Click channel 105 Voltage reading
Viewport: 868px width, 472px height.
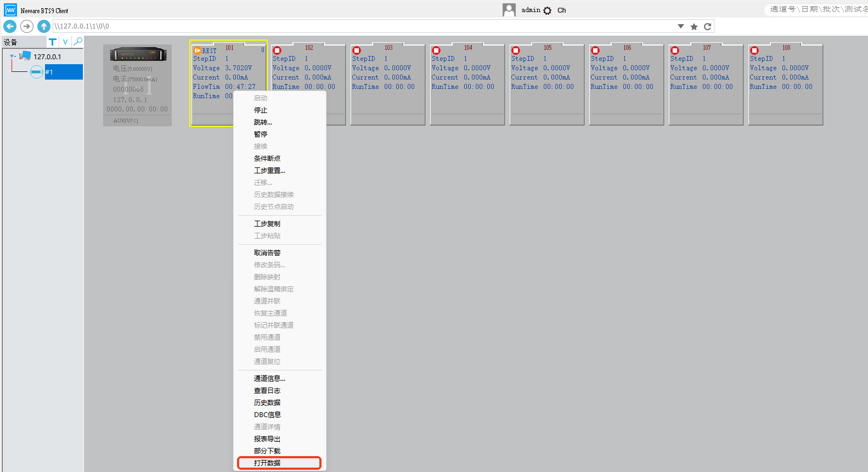556,68
